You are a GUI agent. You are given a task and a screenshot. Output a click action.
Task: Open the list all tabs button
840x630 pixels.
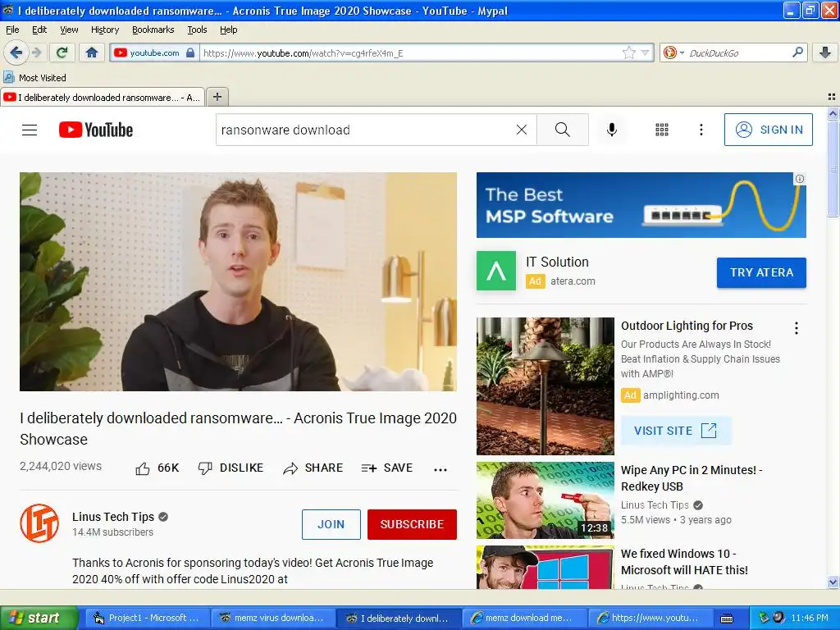(x=832, y=97)
